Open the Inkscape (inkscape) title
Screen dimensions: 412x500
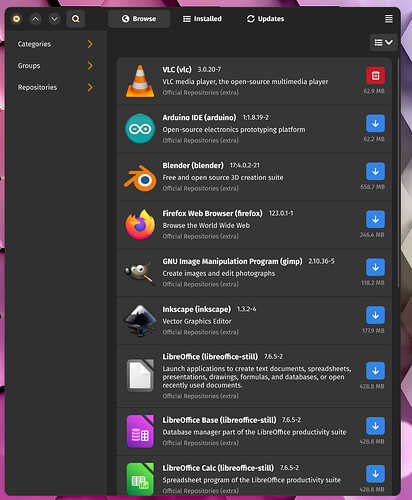pos(197,309)
